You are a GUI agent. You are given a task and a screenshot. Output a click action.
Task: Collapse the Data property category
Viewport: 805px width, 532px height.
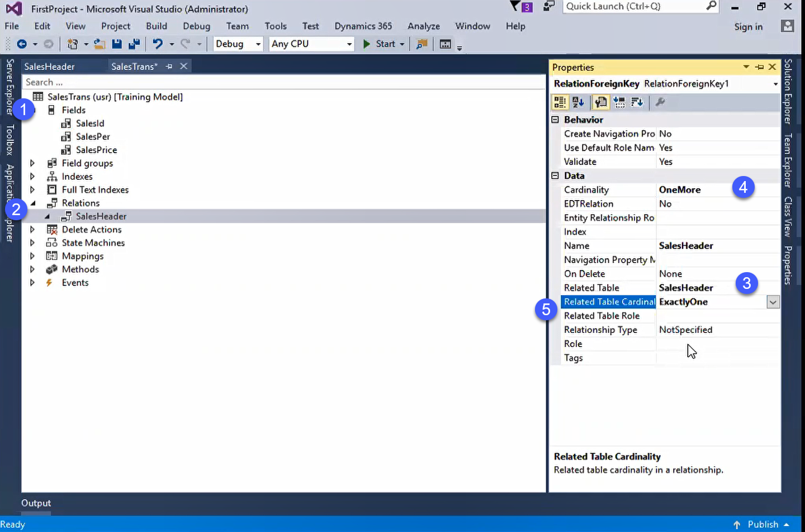pyautogui.click(x=555, y=175)
